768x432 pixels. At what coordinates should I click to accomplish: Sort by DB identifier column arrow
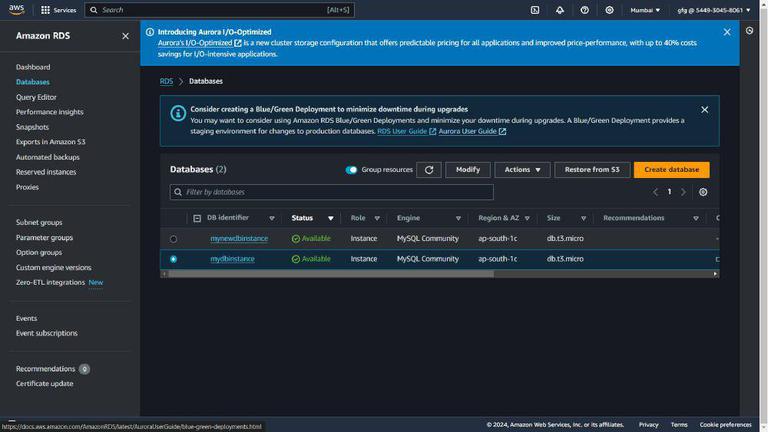tap(272, 218)
